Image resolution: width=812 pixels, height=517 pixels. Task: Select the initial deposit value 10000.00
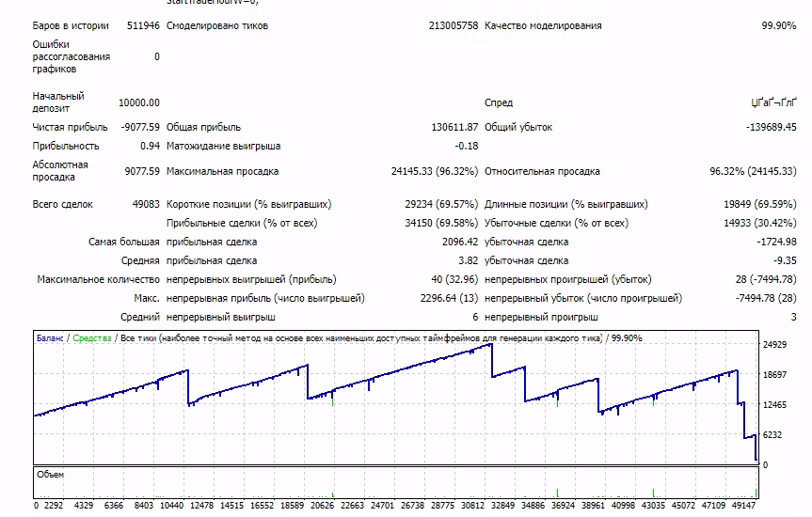pyautogui.click(x=139, y=102)
